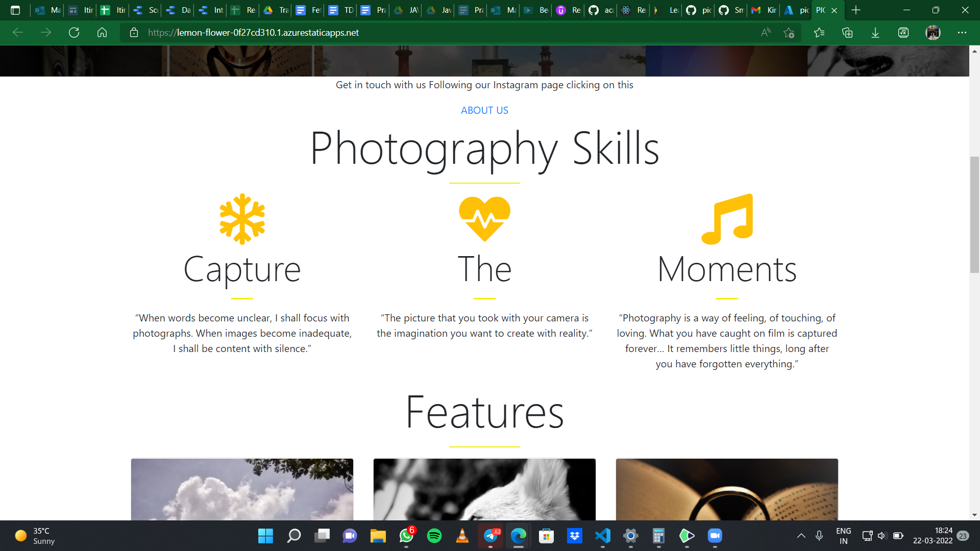Open the Tab actions menu icon
980x551 pixels.
[15, 10]
